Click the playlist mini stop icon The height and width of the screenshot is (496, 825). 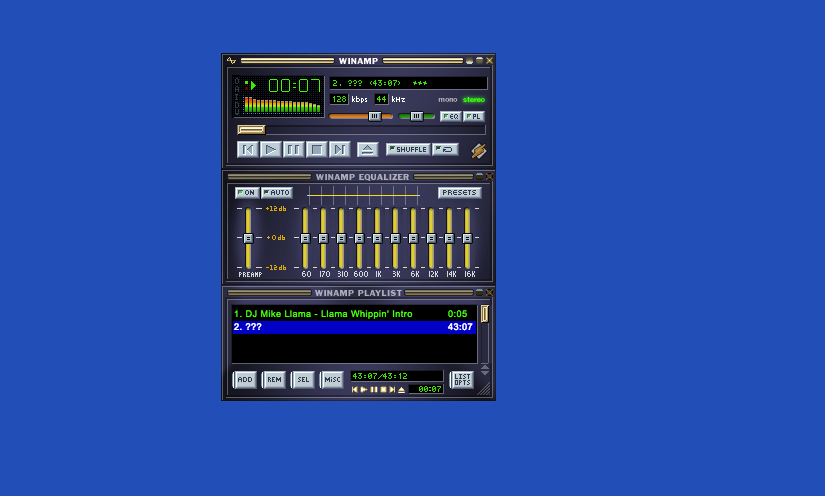(x=383, y=390)
